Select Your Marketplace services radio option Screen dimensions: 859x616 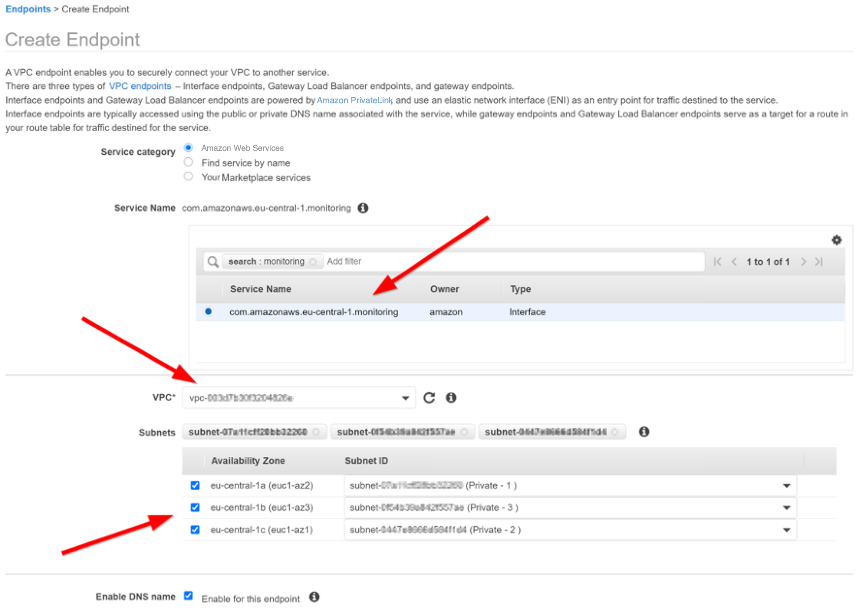click(189, 177)
